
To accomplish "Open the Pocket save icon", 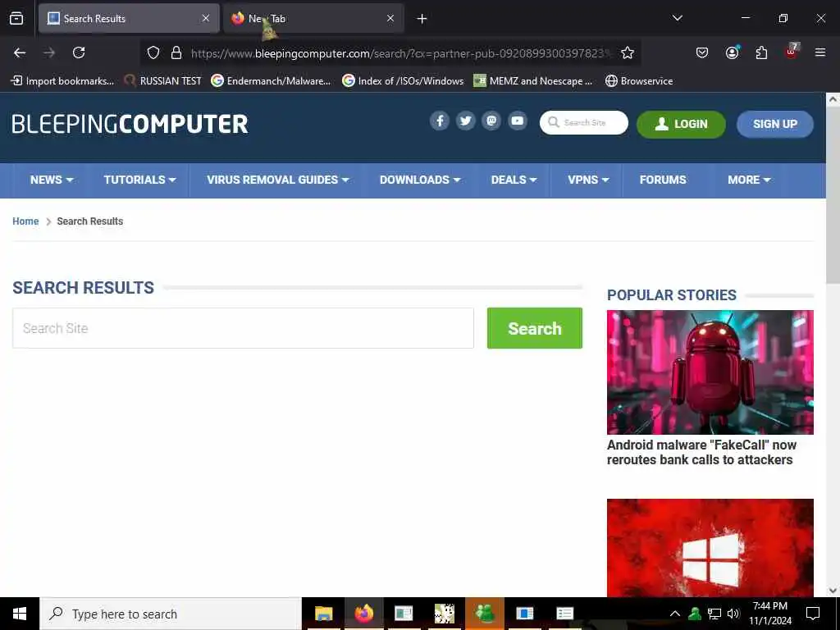I will click(x=702, y=52).
